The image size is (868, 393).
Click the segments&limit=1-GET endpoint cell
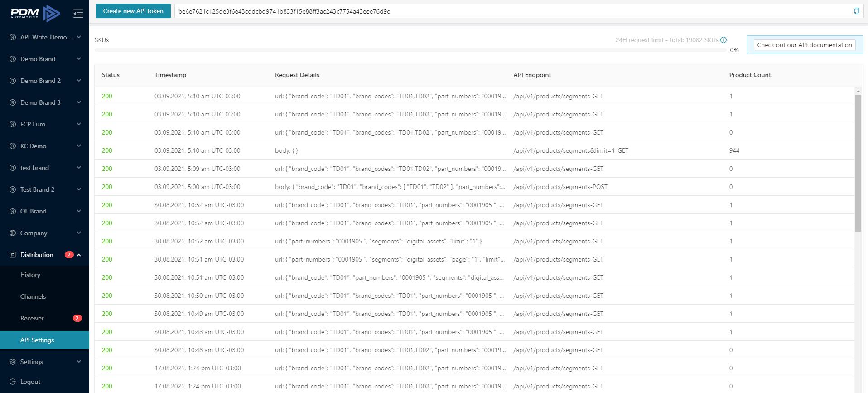tap(571, 150)
